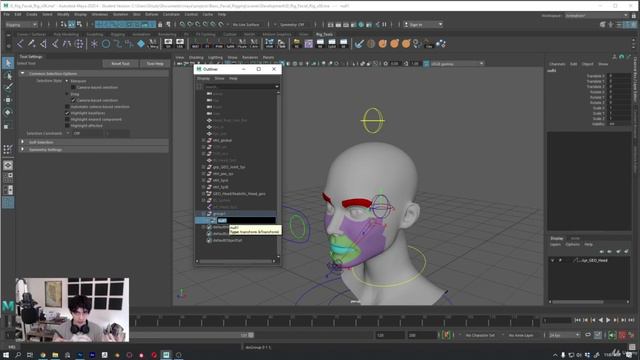Click the first orange sphere shelf icon
The width and height of the screenshot is (640, 360).
382,44
